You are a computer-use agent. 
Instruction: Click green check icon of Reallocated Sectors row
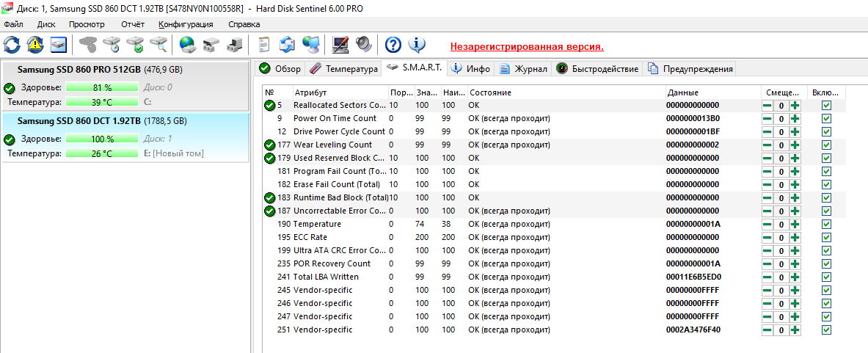point(269,105)
